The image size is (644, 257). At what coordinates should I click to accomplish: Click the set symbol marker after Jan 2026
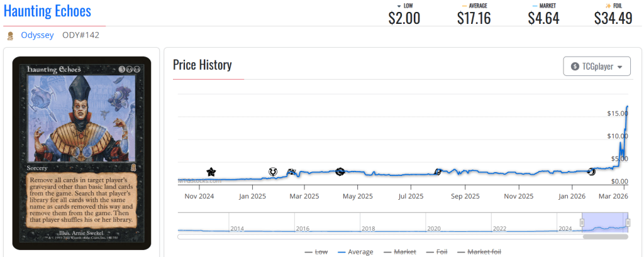[591, 172]
